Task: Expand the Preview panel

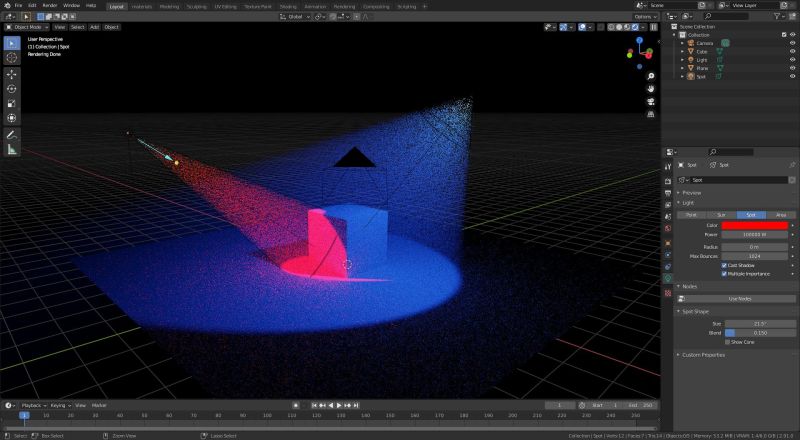Action: (689, 193)
